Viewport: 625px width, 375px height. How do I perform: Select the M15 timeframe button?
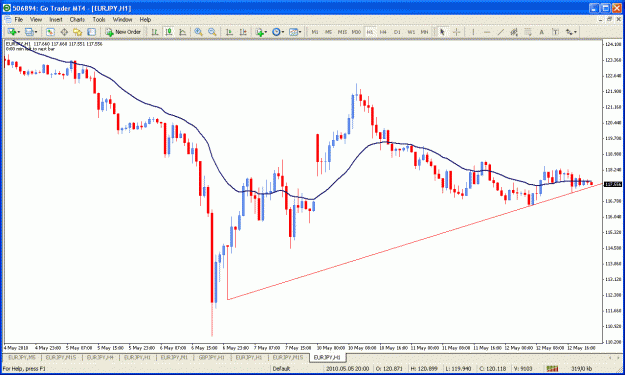342,32
